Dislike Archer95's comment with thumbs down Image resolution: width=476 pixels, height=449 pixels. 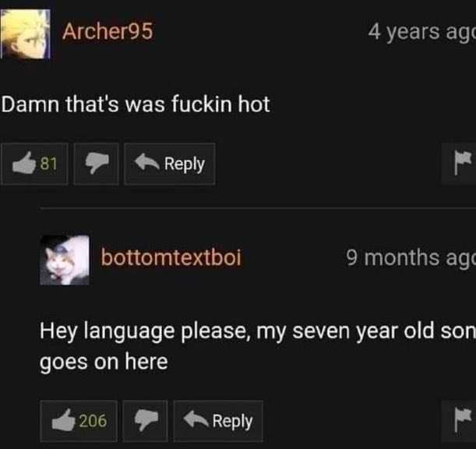(x=97, y=164)
